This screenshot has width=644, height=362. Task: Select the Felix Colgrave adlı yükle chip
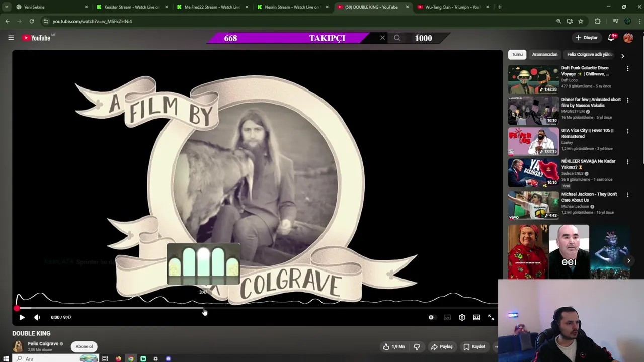point(590,54)
